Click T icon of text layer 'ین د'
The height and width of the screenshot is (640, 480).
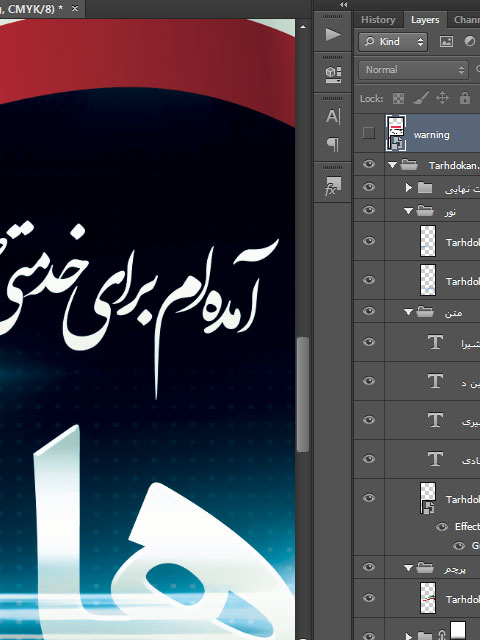435,381
